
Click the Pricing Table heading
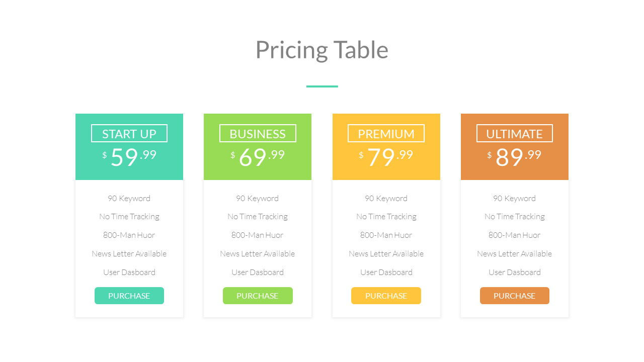pos(322,50)
